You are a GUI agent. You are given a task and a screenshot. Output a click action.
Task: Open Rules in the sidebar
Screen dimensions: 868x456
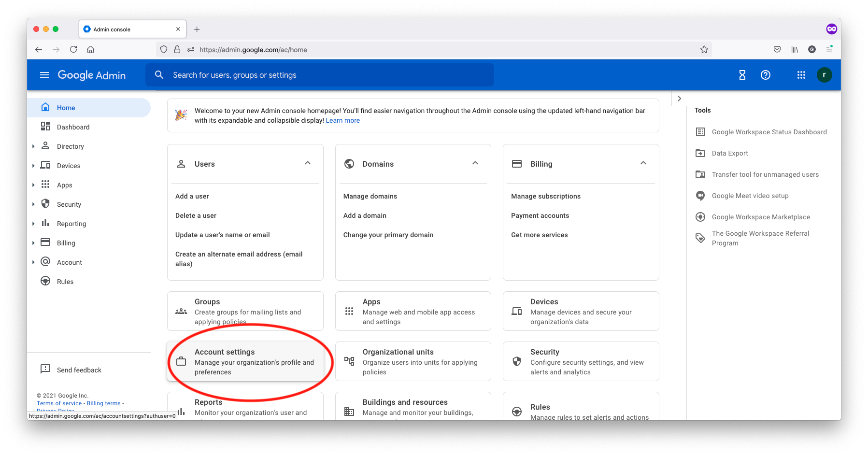(x=89, y=282)
